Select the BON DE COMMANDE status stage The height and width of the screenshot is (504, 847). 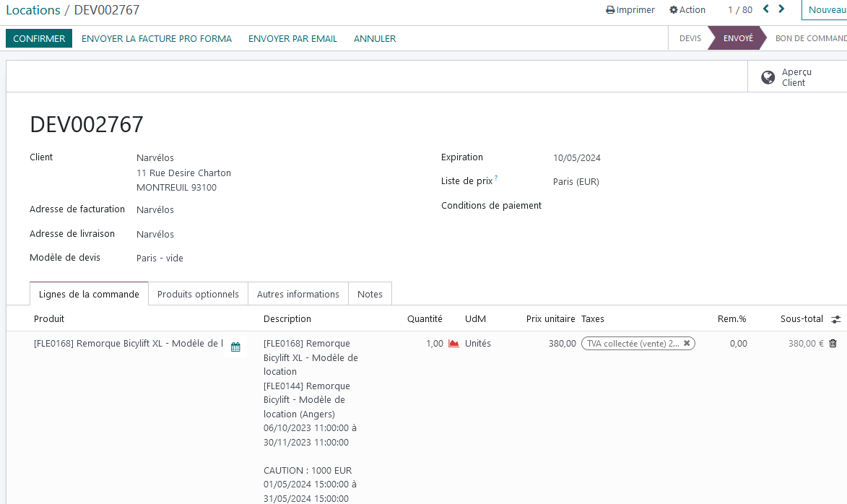810,38
